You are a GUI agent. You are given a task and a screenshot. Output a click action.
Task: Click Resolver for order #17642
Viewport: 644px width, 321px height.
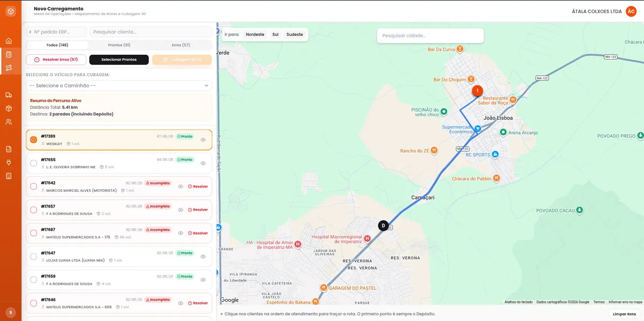coord(198,186)
